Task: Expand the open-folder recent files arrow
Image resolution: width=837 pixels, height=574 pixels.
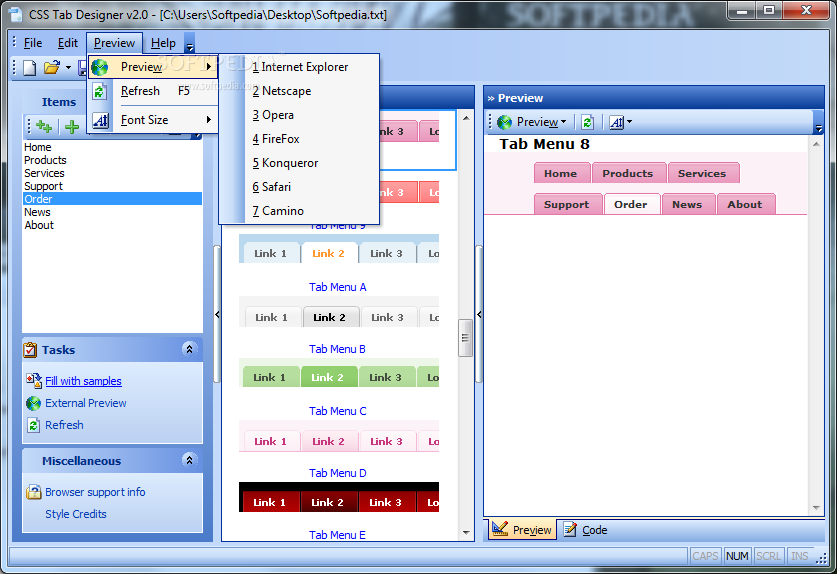Action: (68, 68)
